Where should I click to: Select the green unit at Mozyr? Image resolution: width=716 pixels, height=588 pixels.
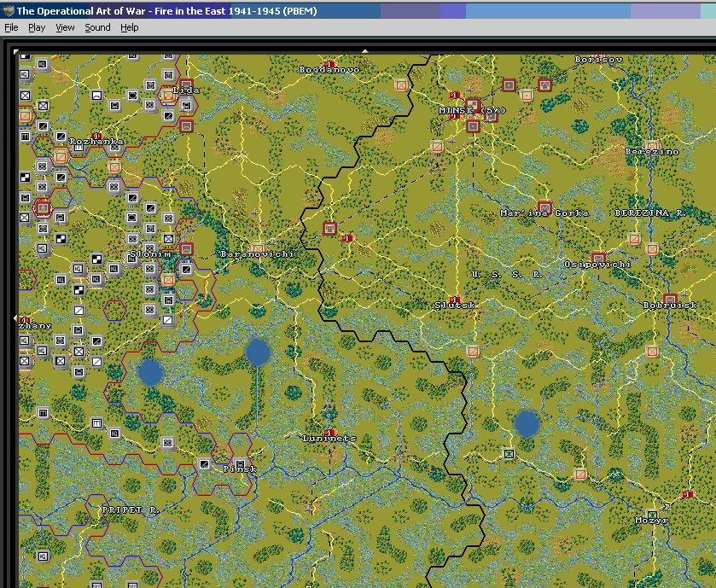tap(652, 515)
